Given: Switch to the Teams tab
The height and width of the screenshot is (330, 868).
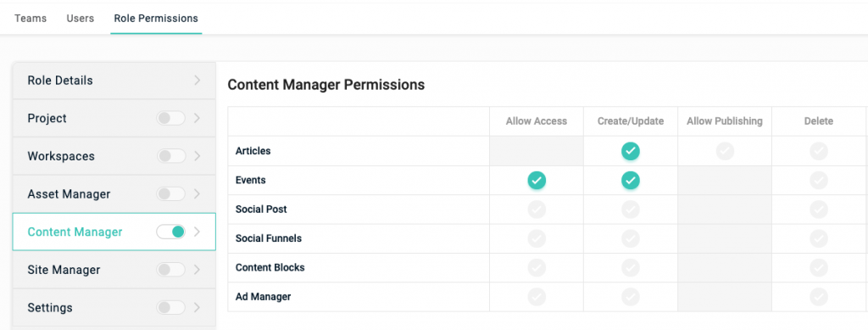Looking at the screenshot, I should (x=31, y=19).
